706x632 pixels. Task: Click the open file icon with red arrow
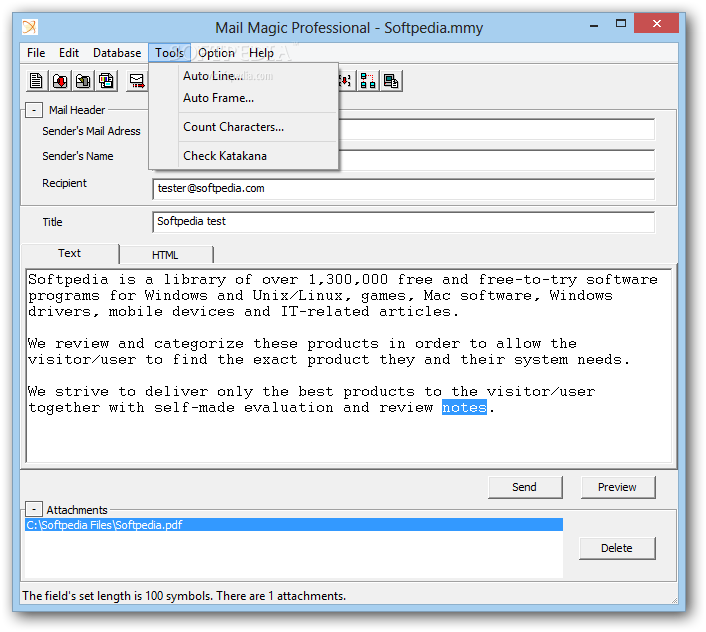pos(60,81)
